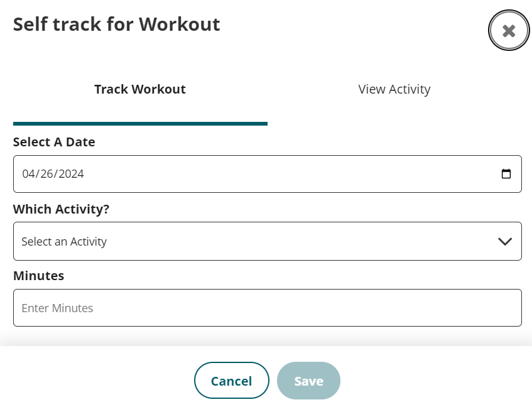
Task: Click the Cancel button
Action: pos(232,381)
